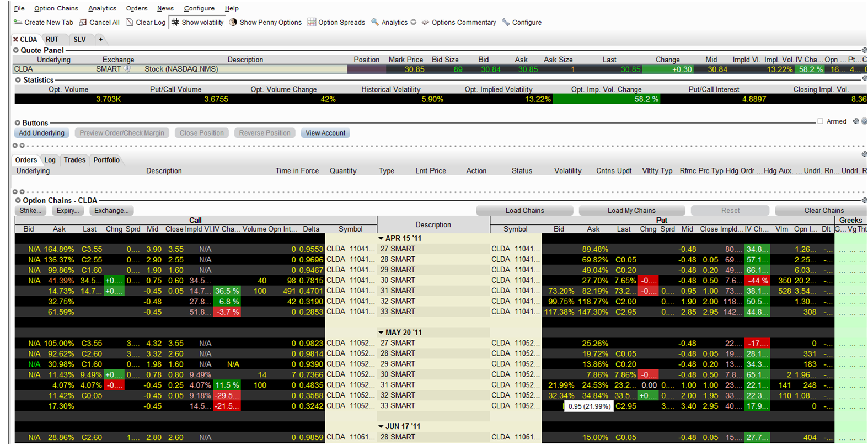The width and height of the screenshot is (868, 445).
Task: Click the Create New Tab toolbar icon
Action: pos(18,23)
